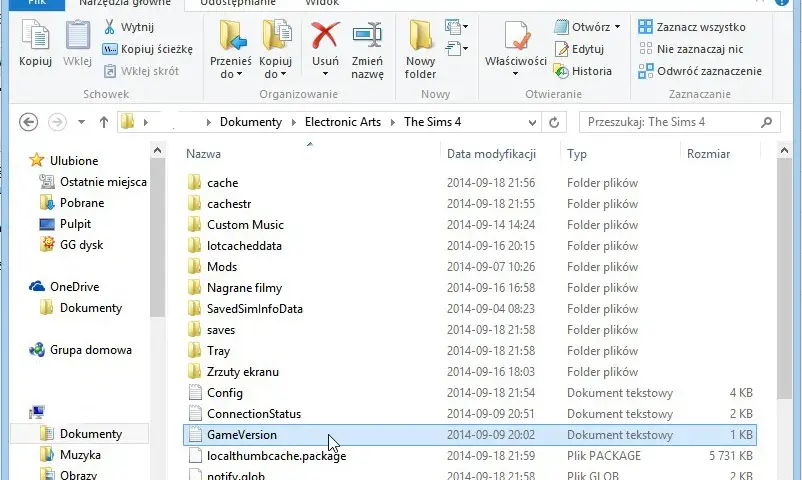Viewport: 802px width, 480px height.
Task: Click the Back navigation arrow
Action: [29, 122]
